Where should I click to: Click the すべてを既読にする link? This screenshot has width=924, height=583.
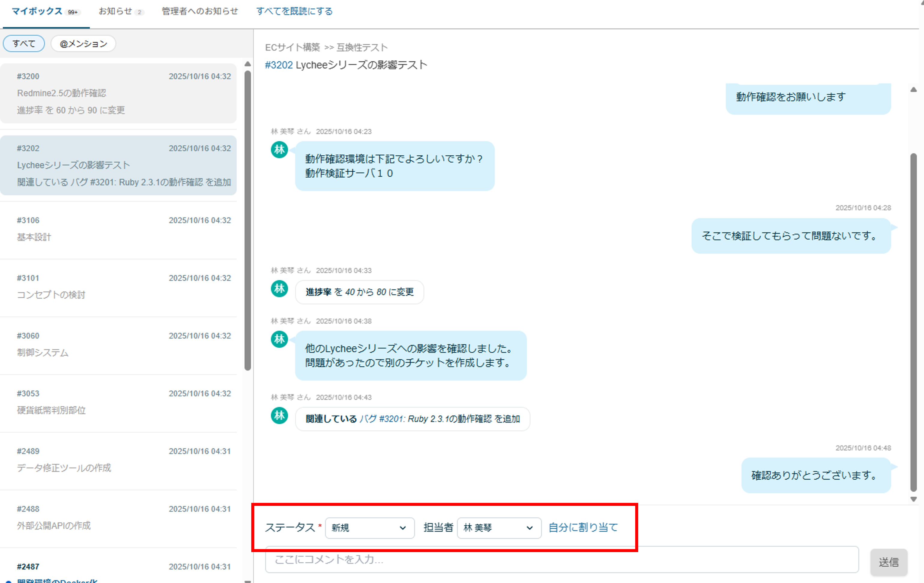(x=294, y=11)
